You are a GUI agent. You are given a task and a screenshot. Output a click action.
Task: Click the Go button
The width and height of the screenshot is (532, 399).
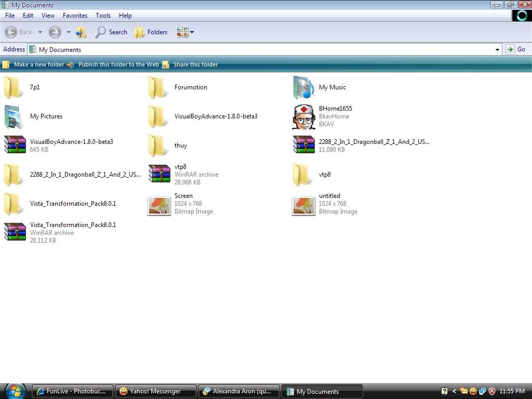[516, 49]
